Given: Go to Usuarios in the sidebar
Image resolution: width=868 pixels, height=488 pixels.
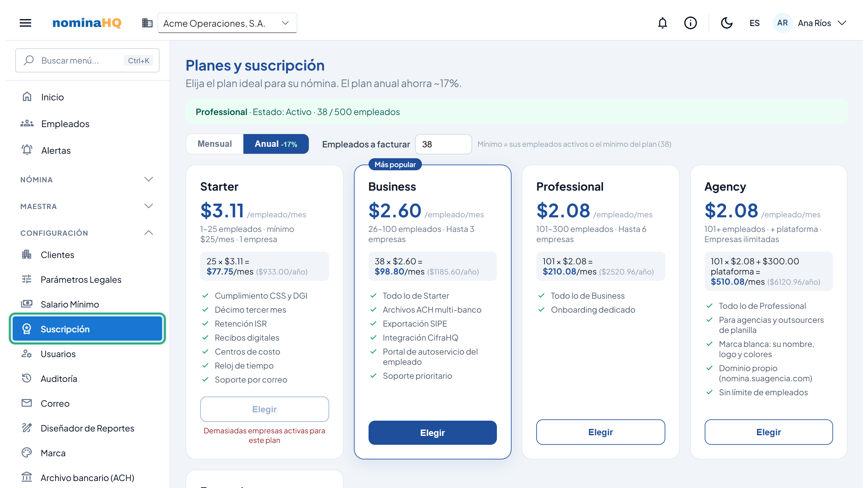Looking at the screenshot, I should click(x=87, y=354).
